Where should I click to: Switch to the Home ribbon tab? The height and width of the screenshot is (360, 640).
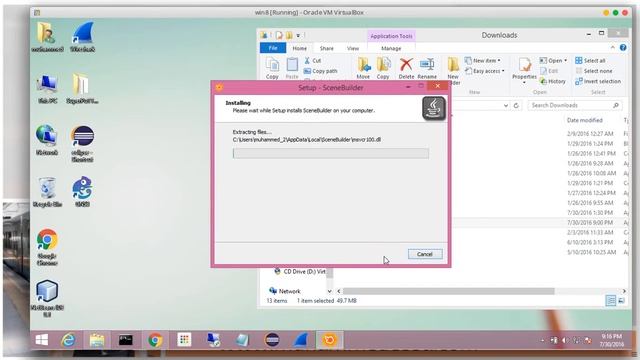pyautogui.click(x=299, y=48)
